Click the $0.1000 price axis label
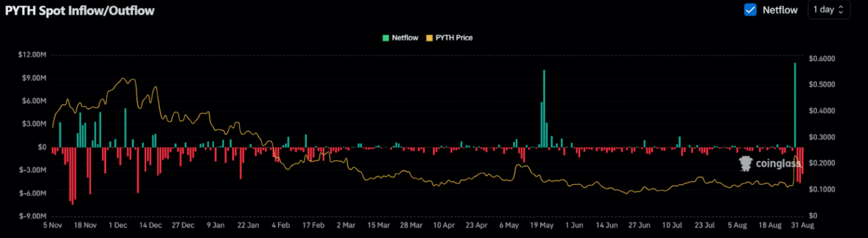This screenshot has height=238, width=868. click(822, 189)
